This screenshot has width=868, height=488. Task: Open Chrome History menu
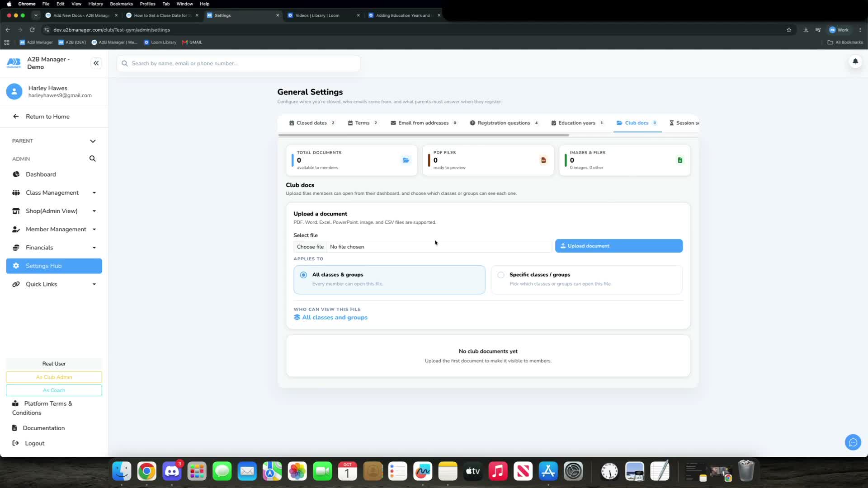[x=95, y=4]
